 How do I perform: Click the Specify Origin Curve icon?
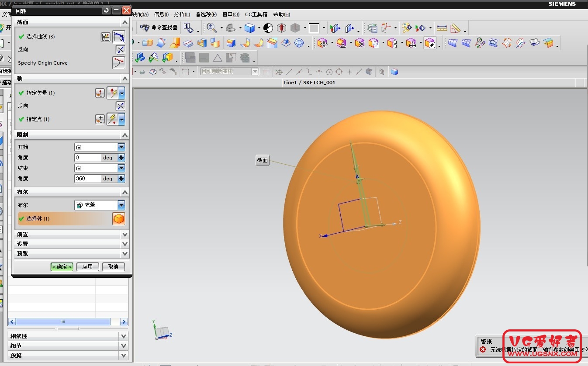(119, 63)
